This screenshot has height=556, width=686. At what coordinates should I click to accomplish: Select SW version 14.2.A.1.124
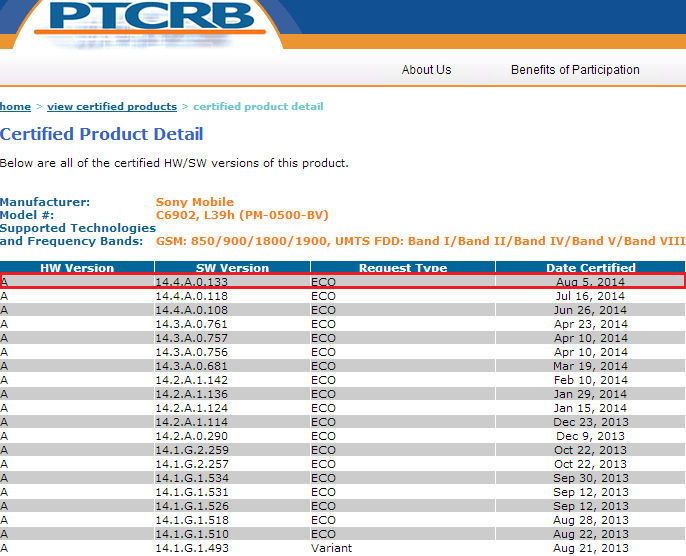pos(192,408)
